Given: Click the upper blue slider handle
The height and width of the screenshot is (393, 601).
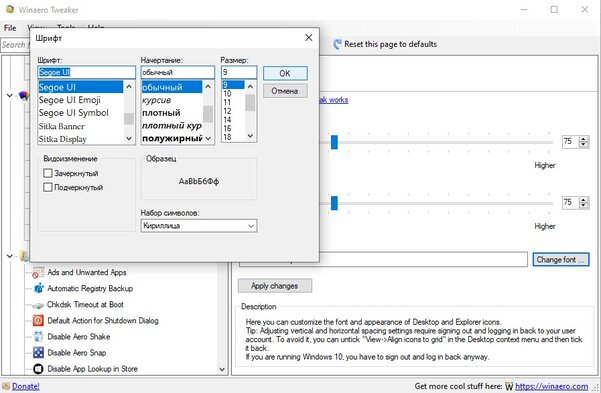Looking at the screenshot, I should (334, 142).
